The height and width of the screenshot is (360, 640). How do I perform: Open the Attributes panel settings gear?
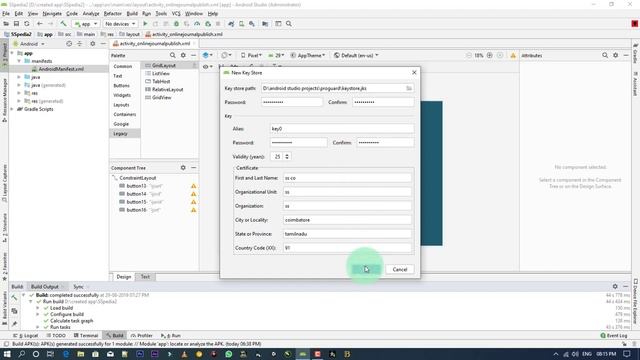pyautogui.click(x=616, y=55)
